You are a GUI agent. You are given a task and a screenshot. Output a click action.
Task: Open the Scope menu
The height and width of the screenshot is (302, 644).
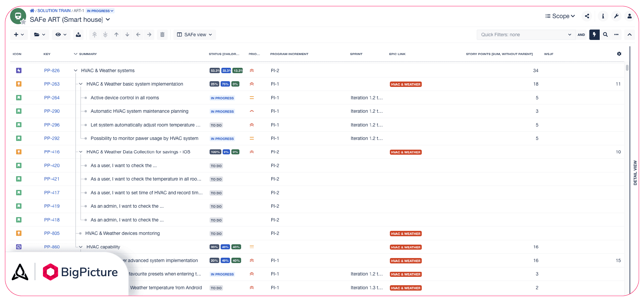pos(560,16)
